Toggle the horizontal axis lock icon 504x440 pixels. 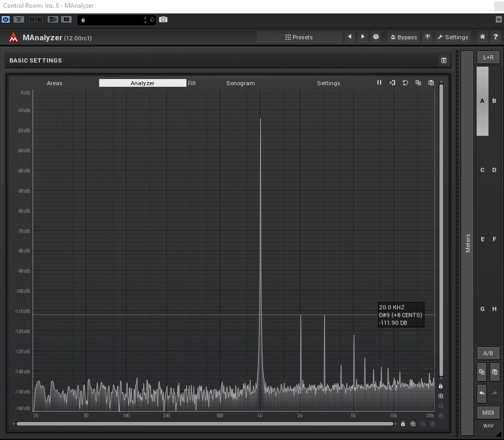403,424
